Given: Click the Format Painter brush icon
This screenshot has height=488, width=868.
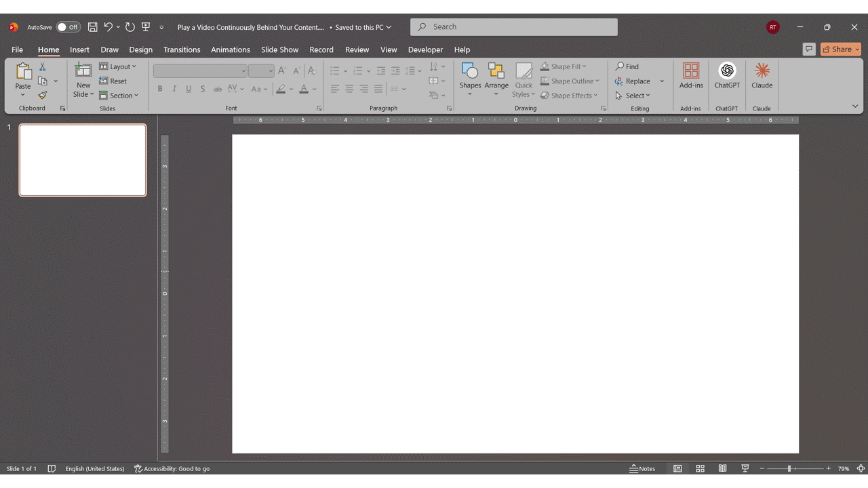Looking at the screenshot, I should (43, 96).
